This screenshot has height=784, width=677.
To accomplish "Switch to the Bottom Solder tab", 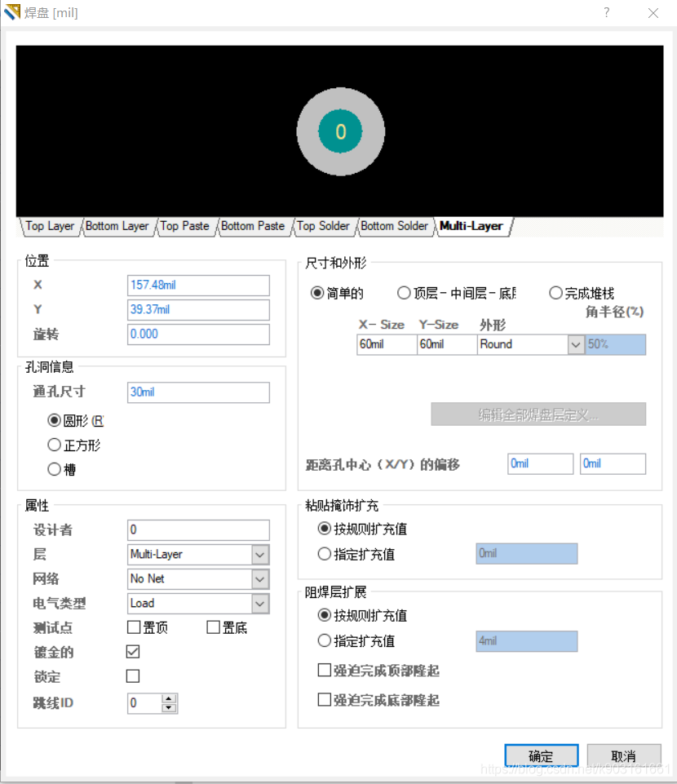I will coord(395,226).
